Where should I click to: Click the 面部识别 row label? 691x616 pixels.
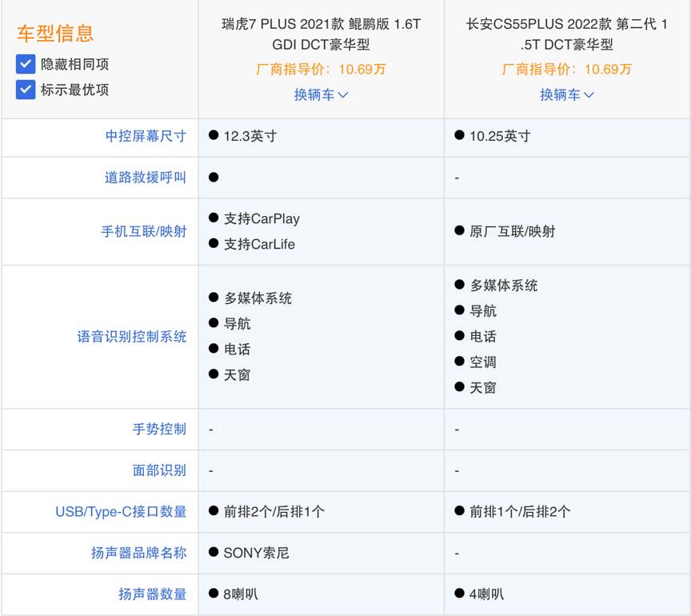pos(159,470)
